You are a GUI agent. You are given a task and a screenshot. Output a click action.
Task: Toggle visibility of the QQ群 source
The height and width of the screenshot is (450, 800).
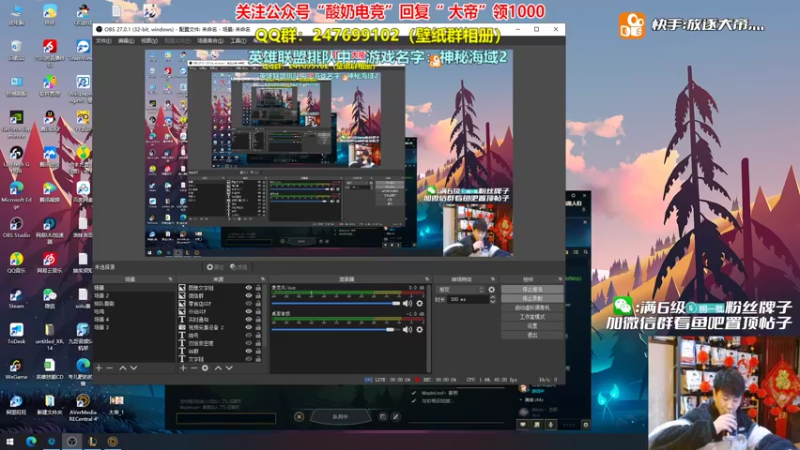coord(248,351)
